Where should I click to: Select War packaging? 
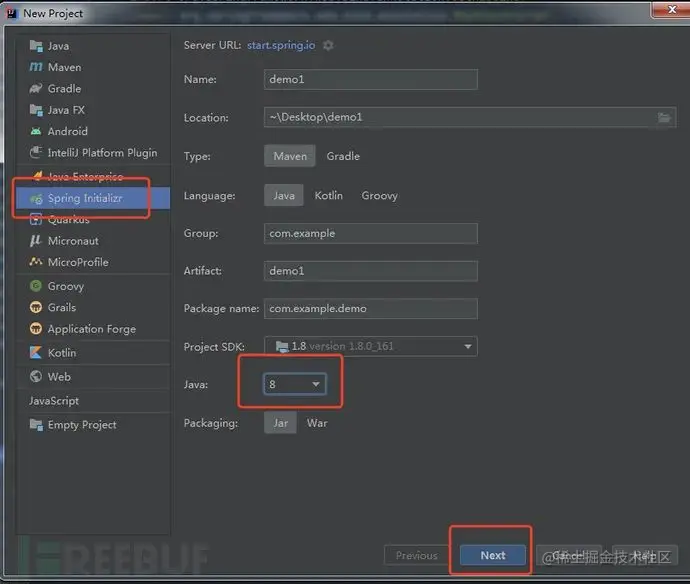317,423
